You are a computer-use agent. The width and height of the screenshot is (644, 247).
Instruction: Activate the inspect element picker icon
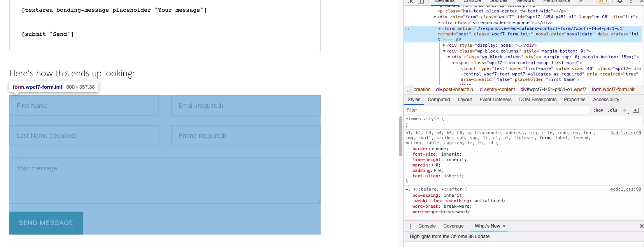(x=410, y=2)
